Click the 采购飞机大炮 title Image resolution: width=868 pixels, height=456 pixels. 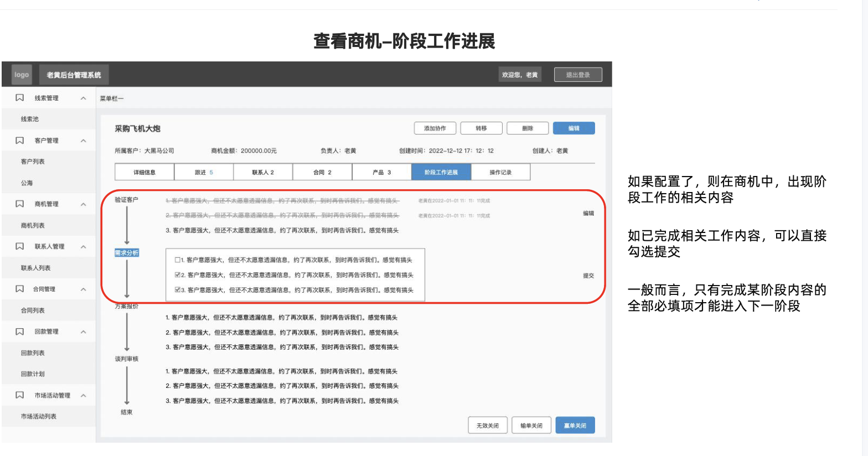coord(137,128)
